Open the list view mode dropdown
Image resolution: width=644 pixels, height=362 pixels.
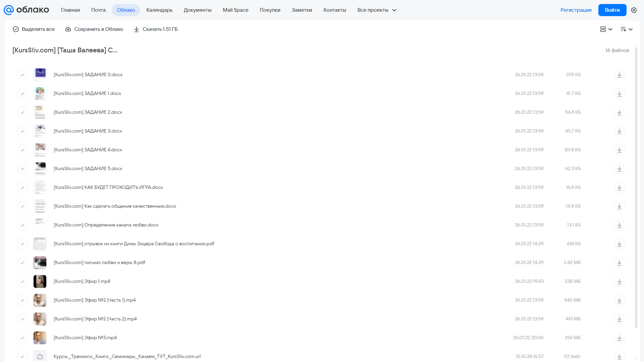click(606, 29)
